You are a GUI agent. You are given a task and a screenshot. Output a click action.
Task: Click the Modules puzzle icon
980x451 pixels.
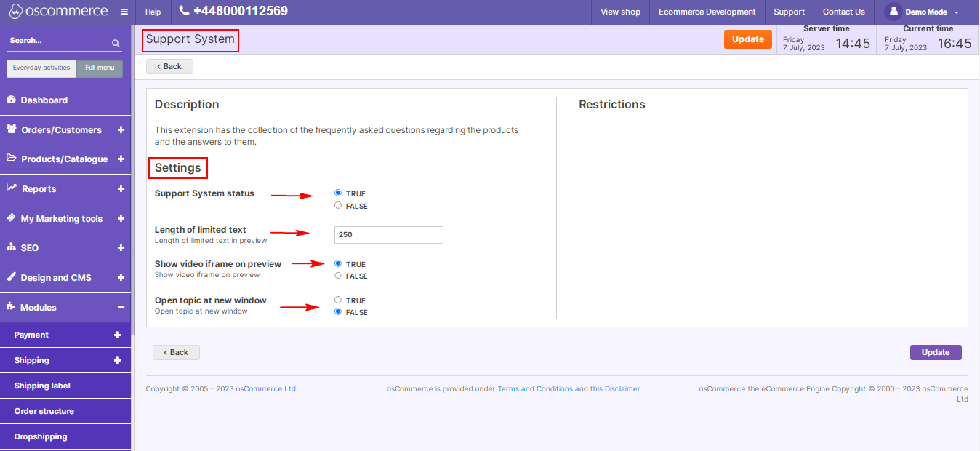11,307
